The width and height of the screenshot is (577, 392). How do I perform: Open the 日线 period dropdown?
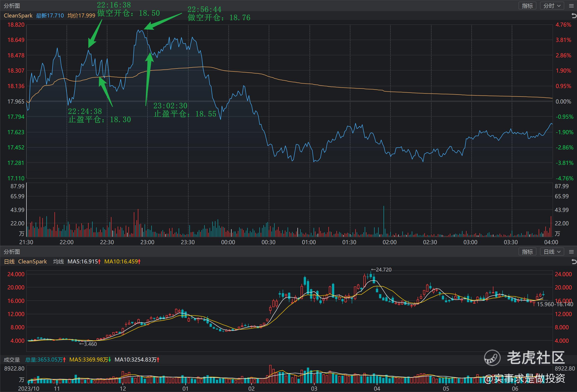pyautogui.click(x=552, y=252)
